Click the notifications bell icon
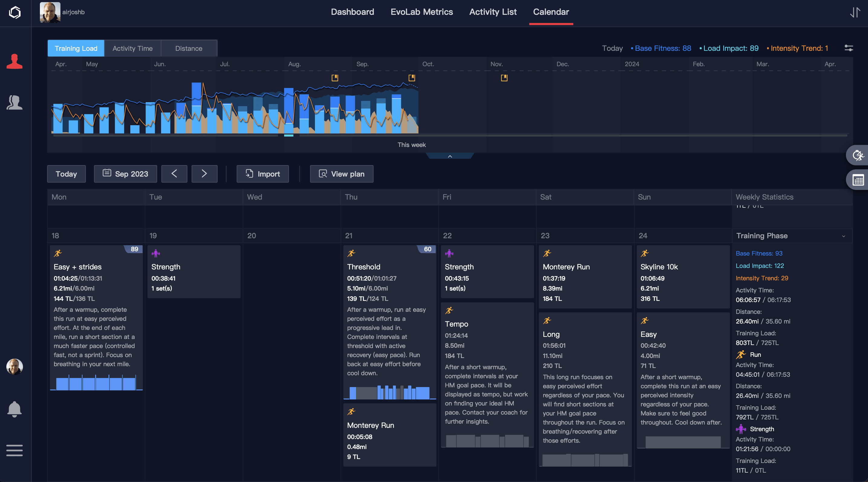 [15, 409]
